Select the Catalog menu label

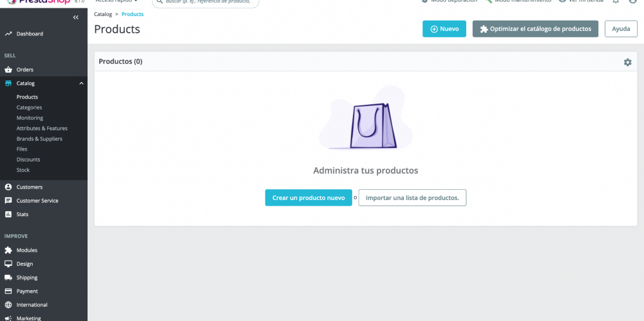point(26,84)
